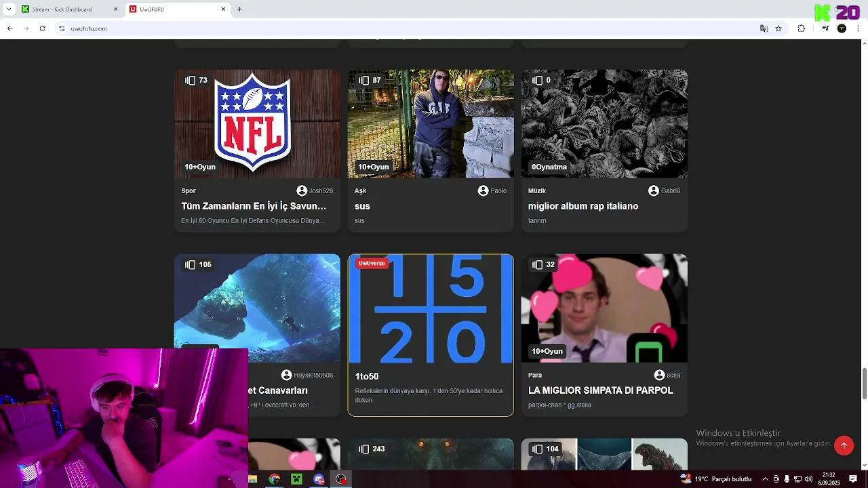868x488 pixels.
Task: Open Minecraft creeper icon in taskbar
Action: coord(296,479)
